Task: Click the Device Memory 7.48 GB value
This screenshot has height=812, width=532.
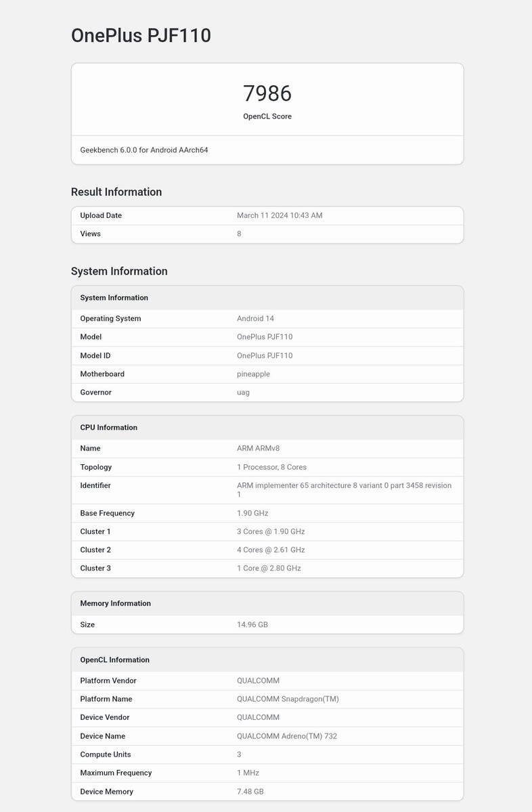Action: pos(250,792)
